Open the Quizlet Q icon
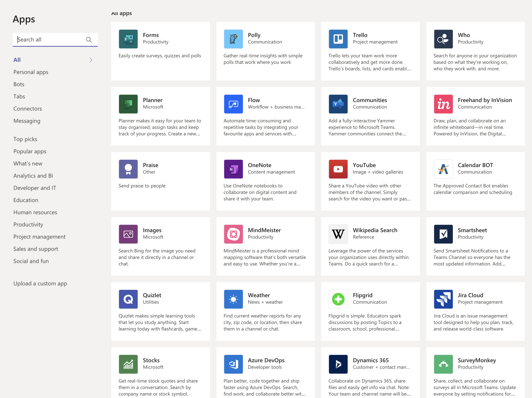Image resolution: width=532 pixels, height=398 pixels. (x=128, y=299)
